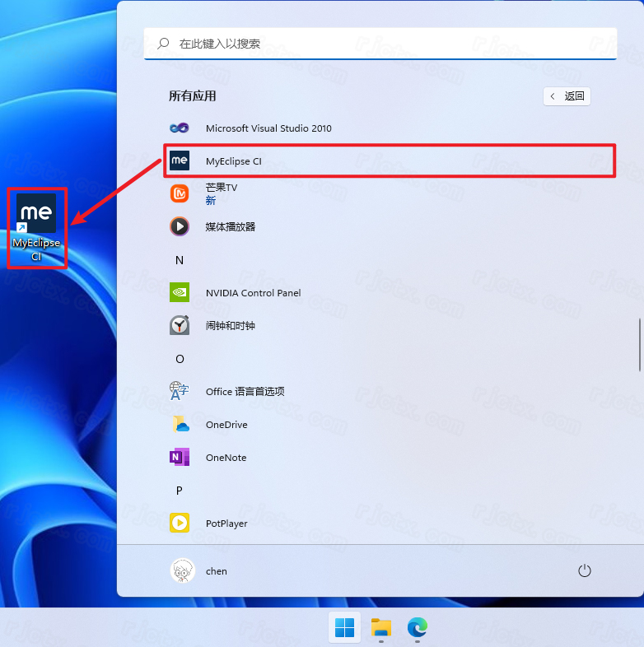
Task: Launch OneDrive from the list
Action: tap(226, 425)
